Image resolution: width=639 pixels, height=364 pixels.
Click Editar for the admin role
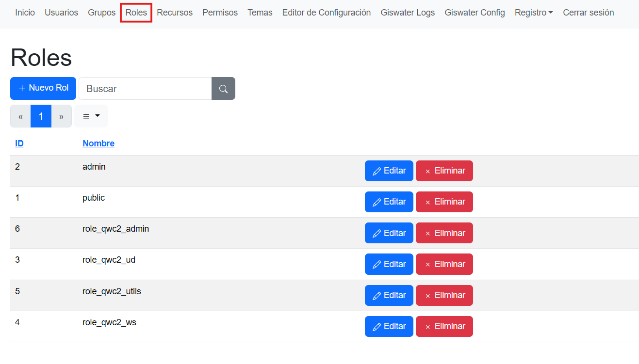coord(389,171)
